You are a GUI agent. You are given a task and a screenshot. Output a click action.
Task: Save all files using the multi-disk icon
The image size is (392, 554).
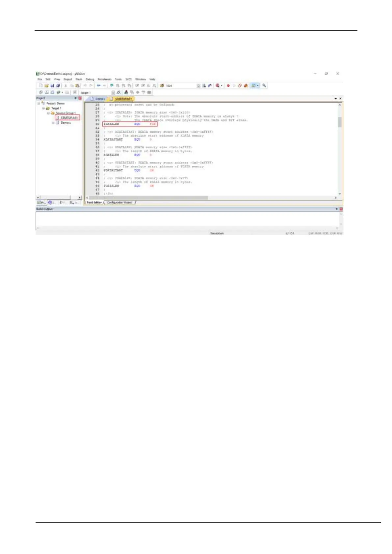[58, 86]
